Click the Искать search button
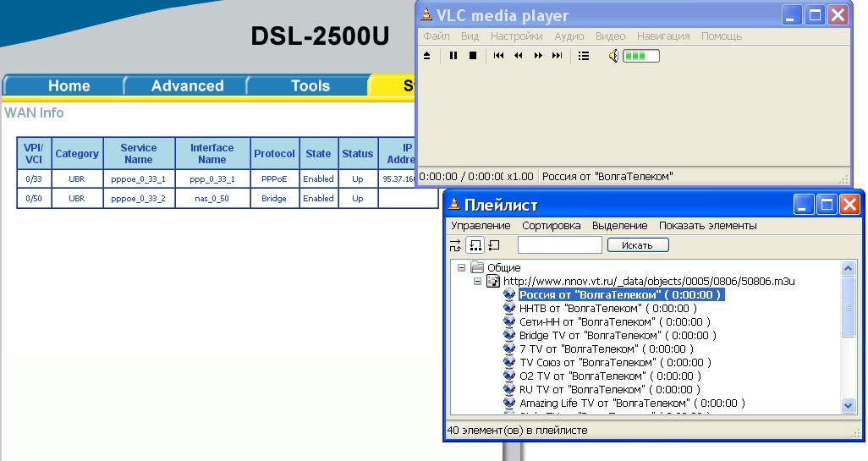Viewport: 868px width, 461px height. [x=638, y=245]
